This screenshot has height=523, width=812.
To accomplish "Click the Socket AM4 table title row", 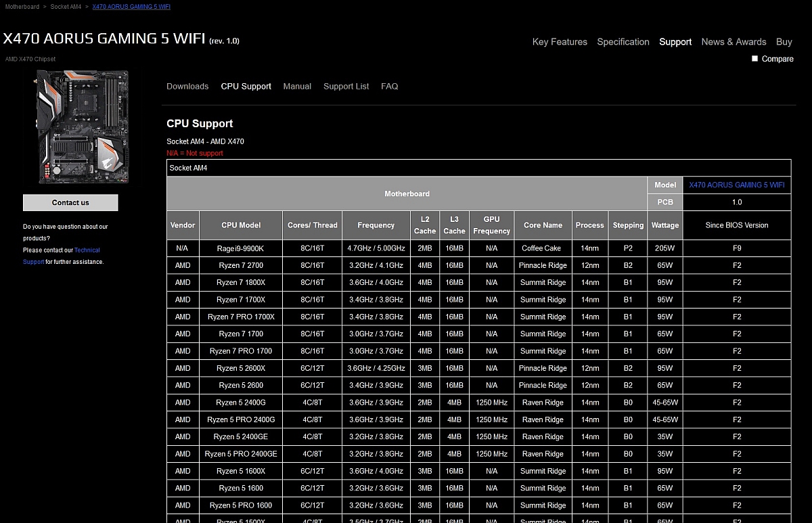I will pos(479,168).
